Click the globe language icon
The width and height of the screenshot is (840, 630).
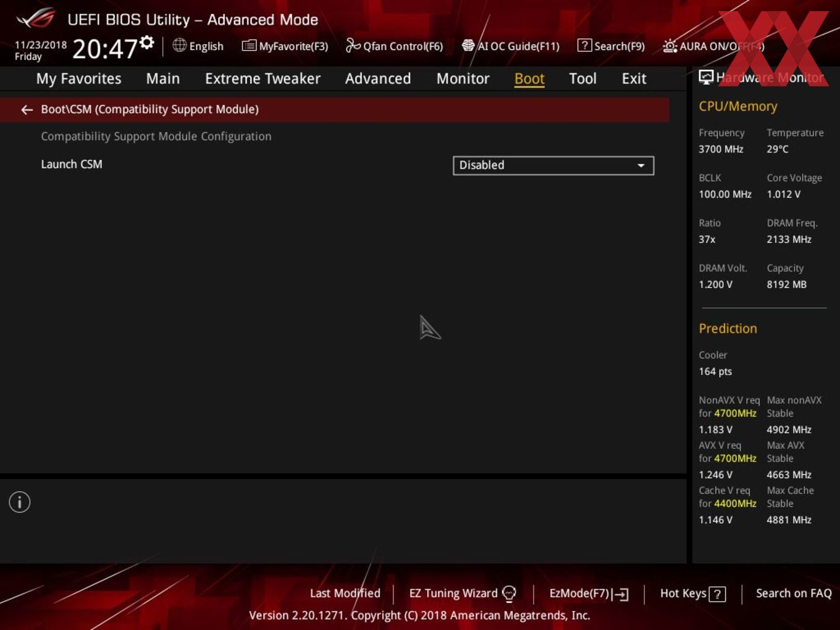[179, 45]
